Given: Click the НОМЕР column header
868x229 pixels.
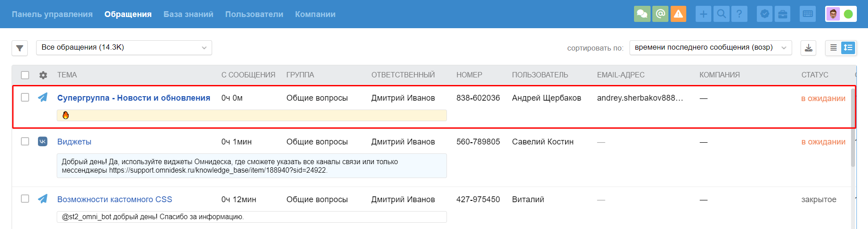Looking at the screenshot, I should (x=469, y=75).
